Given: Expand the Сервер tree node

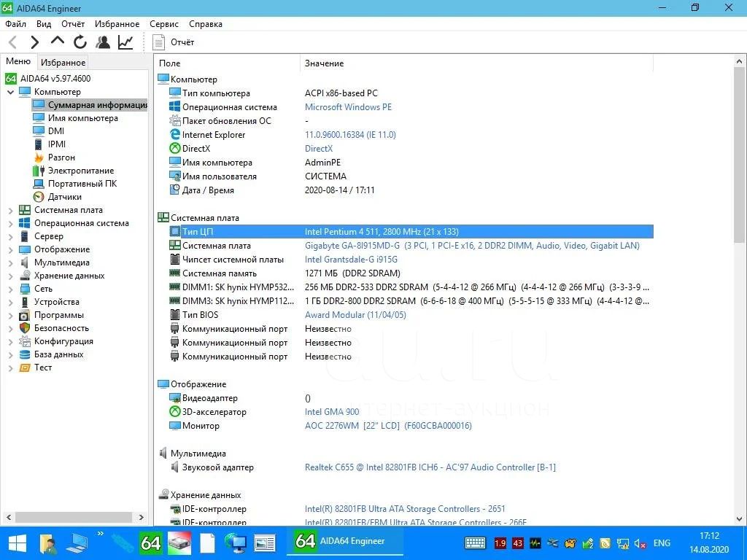Looking at the screenshot, I should click(x=10, y=236).
